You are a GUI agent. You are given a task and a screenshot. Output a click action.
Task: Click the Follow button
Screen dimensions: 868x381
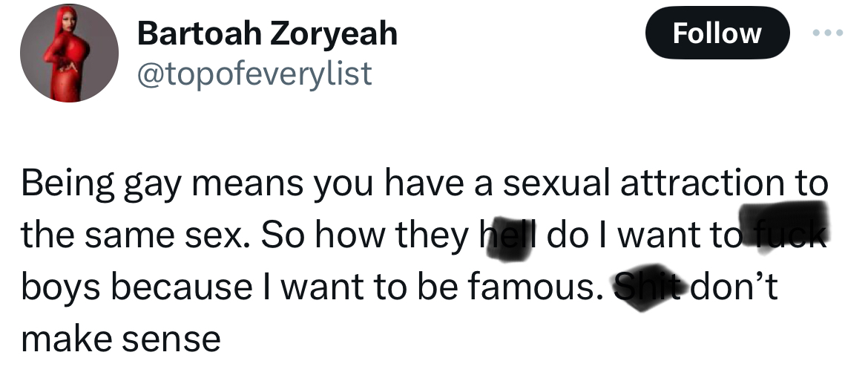point(717,33)
